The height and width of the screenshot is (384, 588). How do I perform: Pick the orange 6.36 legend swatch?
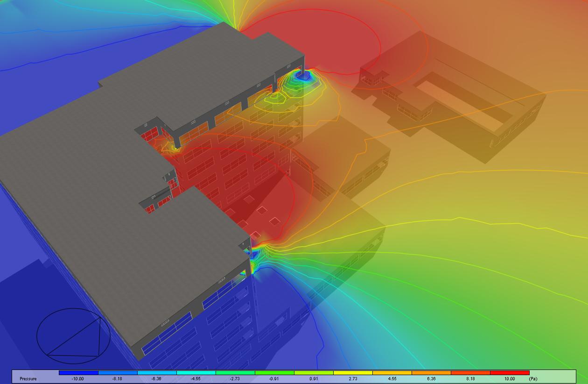click(431, 373)
